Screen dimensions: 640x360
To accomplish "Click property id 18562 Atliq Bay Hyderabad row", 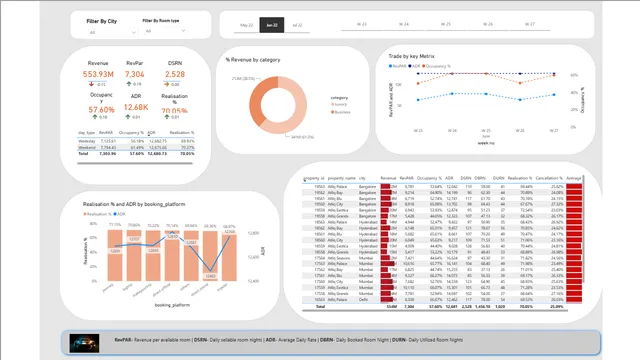I will [442, 228].
